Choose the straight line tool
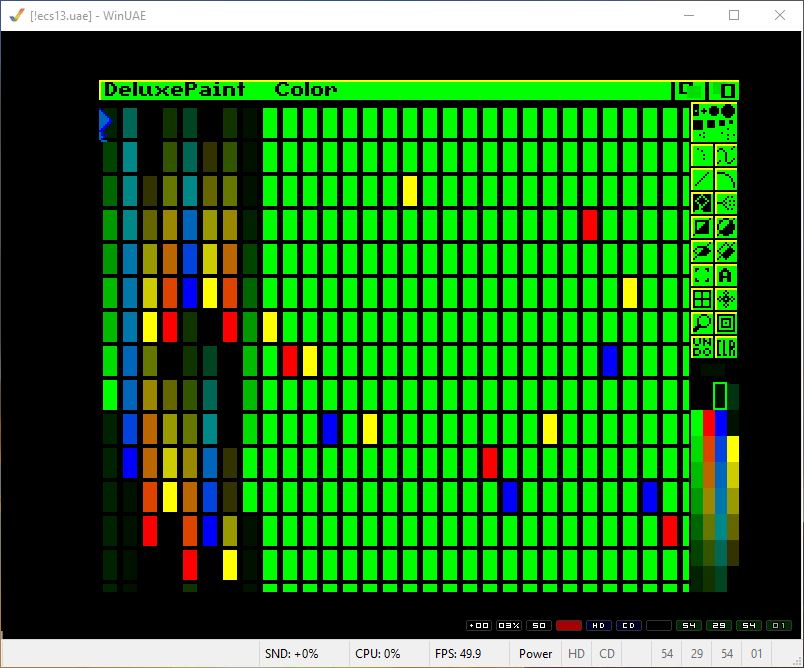Image resolution: width=804 pixels, height=668 pixels. (x=702, y=179)
